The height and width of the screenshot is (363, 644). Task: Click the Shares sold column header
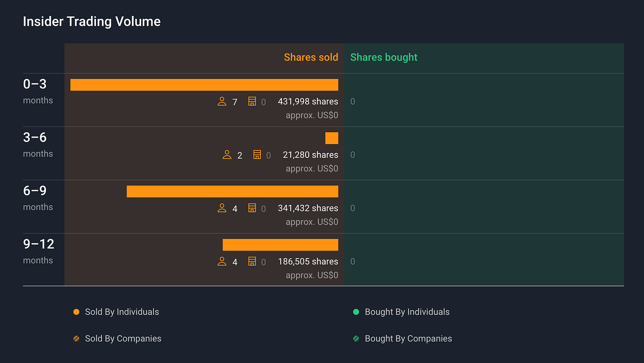[311, 57]
